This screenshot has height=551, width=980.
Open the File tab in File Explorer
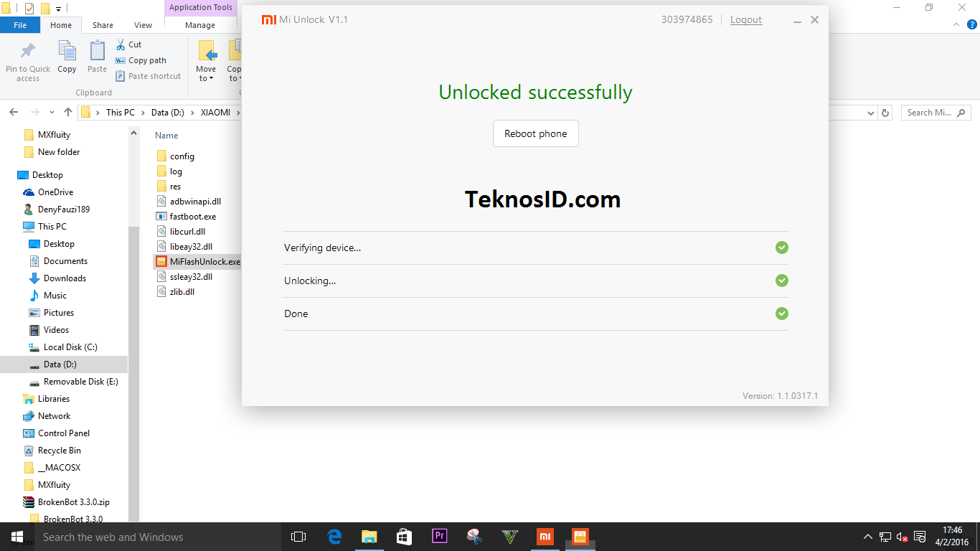(20, 25)
